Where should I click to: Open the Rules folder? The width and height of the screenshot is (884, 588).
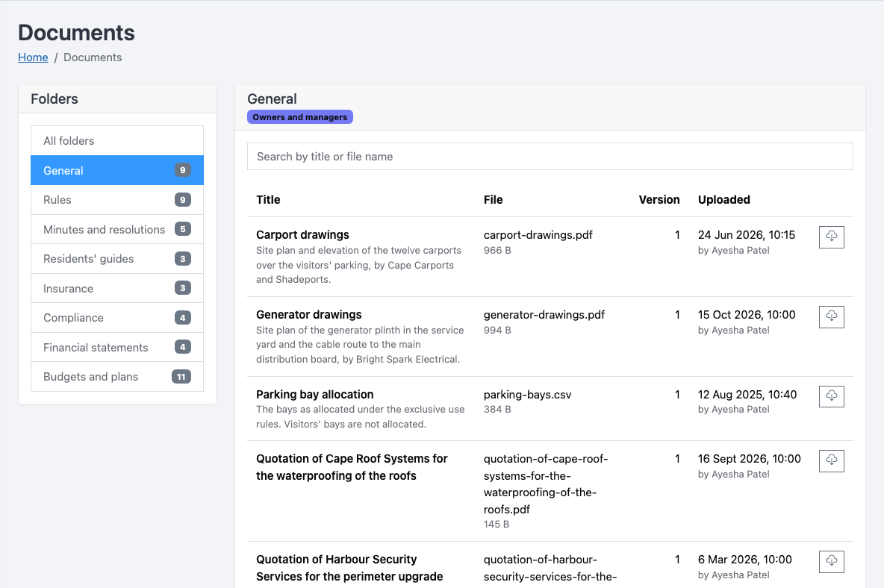click(117, 200)
